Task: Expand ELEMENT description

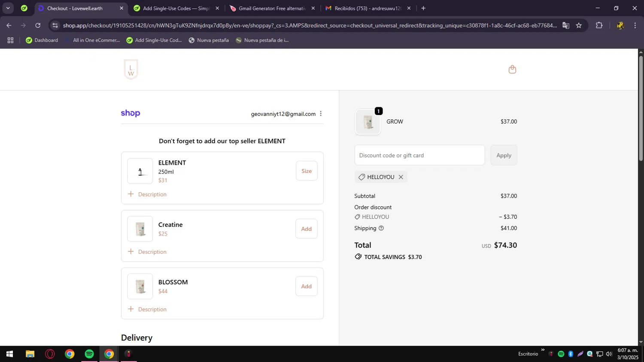Action: tap(147, 194)
